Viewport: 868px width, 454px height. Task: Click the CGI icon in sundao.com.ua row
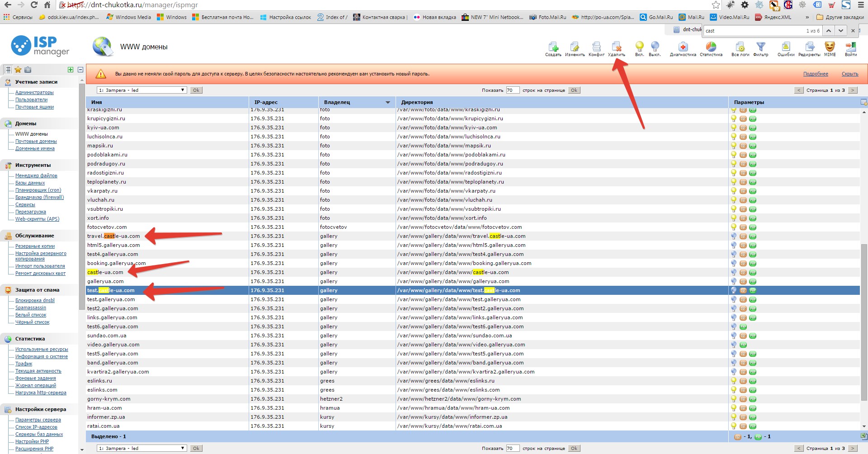point(743,336)
